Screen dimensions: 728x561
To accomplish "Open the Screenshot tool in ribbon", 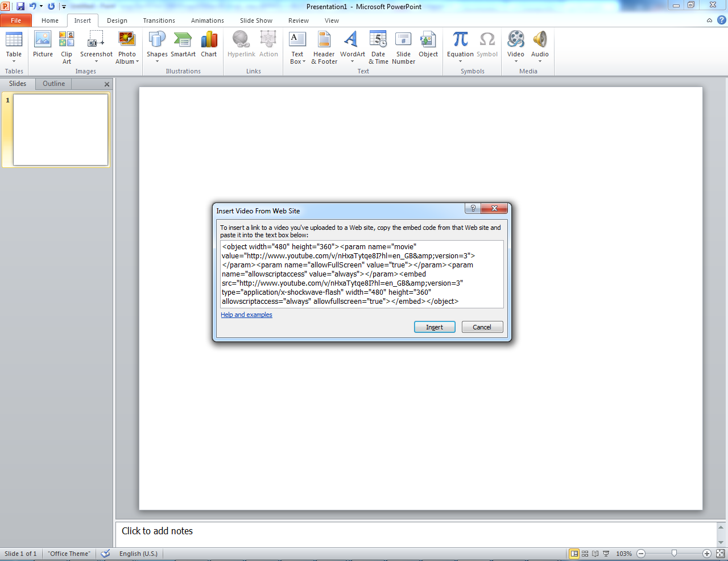I will click(96, 47).
